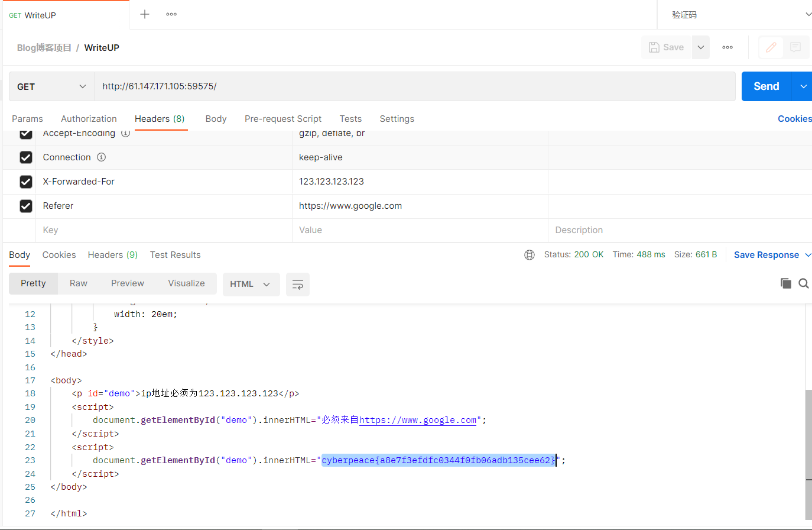Click the Time: 488 ms text

click(639, 255)
